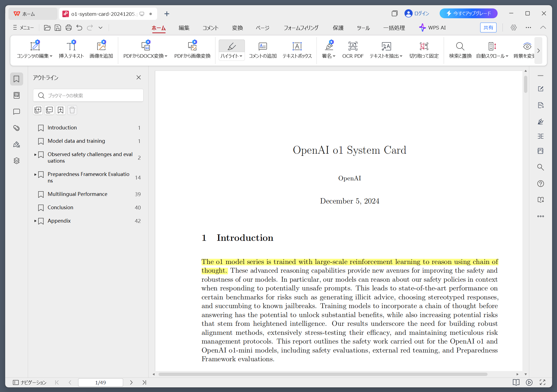Screen dimensions: 557x392
Task: Open the Search and Replace tool
Action: pyautogui.click(x=460, y=50)
